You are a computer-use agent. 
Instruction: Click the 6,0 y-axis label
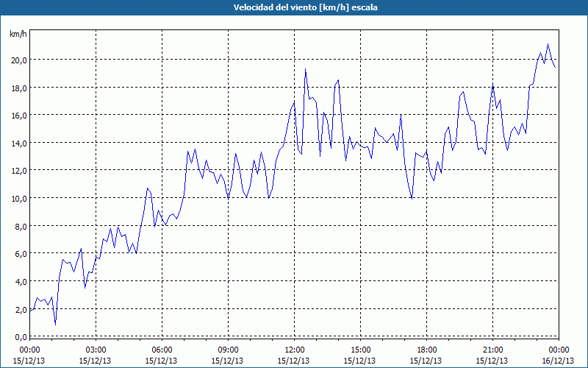(x=21, y=253)
